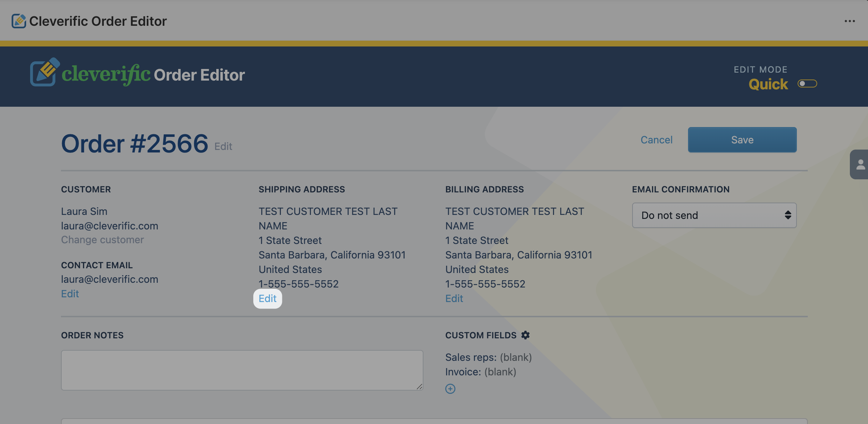Click Change customer link
Screen dimensions: 868x424
point(102,240)
